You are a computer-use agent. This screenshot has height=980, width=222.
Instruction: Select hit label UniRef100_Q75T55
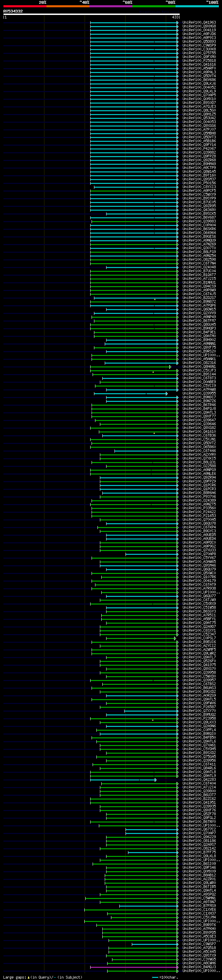[199, 53]
